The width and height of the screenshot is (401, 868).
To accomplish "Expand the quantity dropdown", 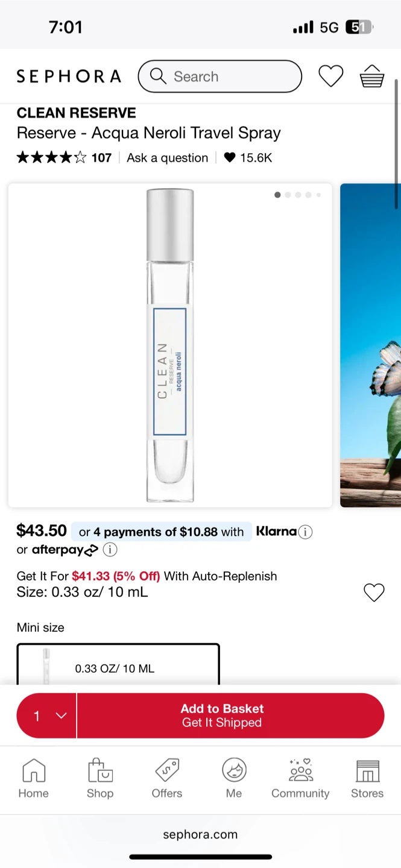I will pyautogui.click(x=47, y=715).
